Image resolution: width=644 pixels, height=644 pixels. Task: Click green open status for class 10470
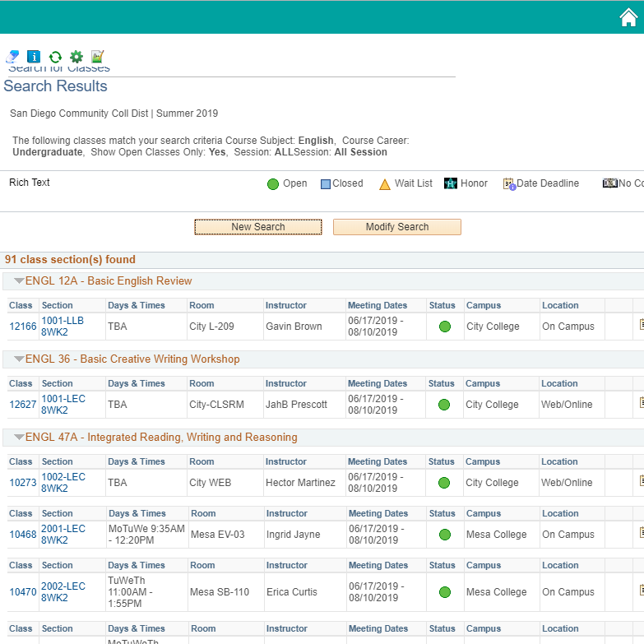coord(445,592)
